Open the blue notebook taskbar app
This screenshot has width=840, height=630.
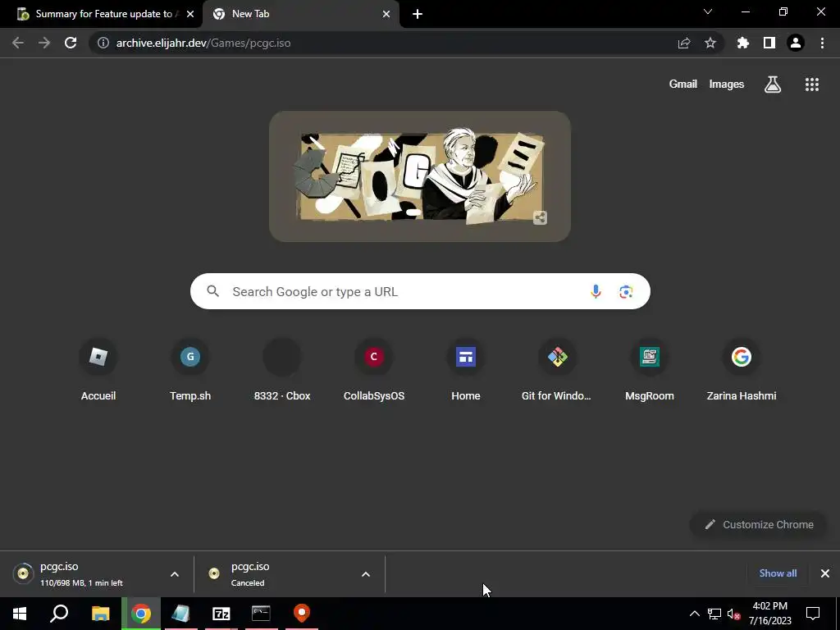tap(181, 614)
